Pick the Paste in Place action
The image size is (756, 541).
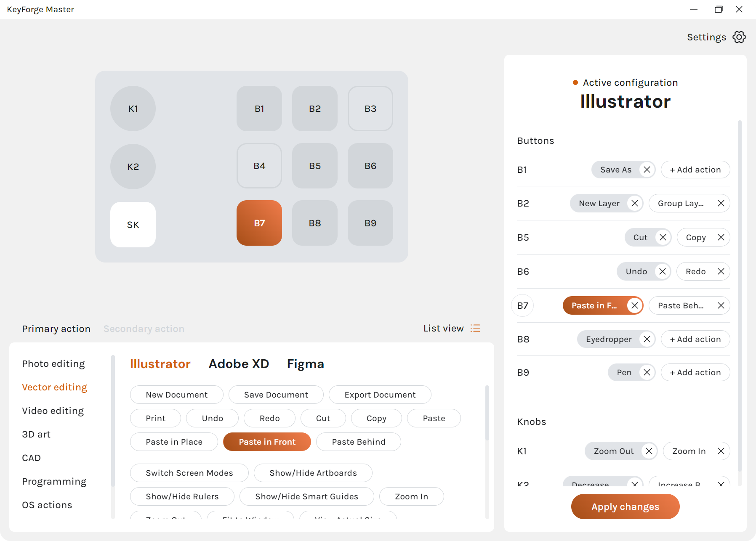pyautogui.click(x=174, y=442)
